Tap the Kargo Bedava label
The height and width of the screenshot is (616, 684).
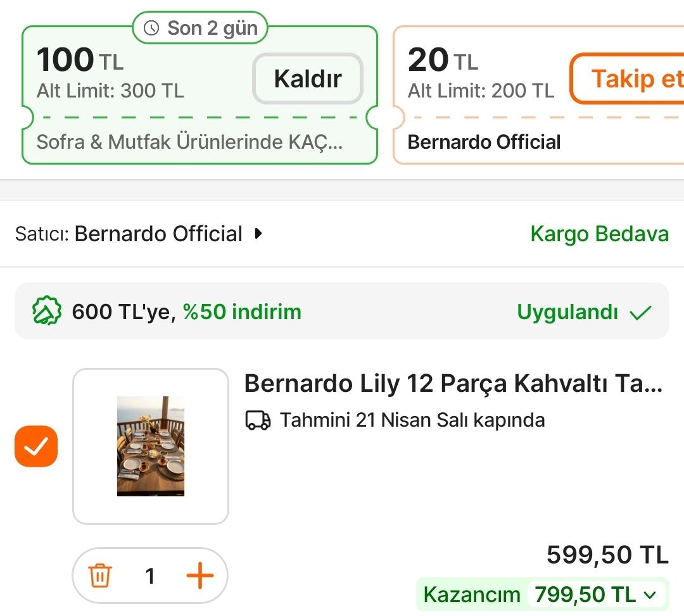point(599,234)
